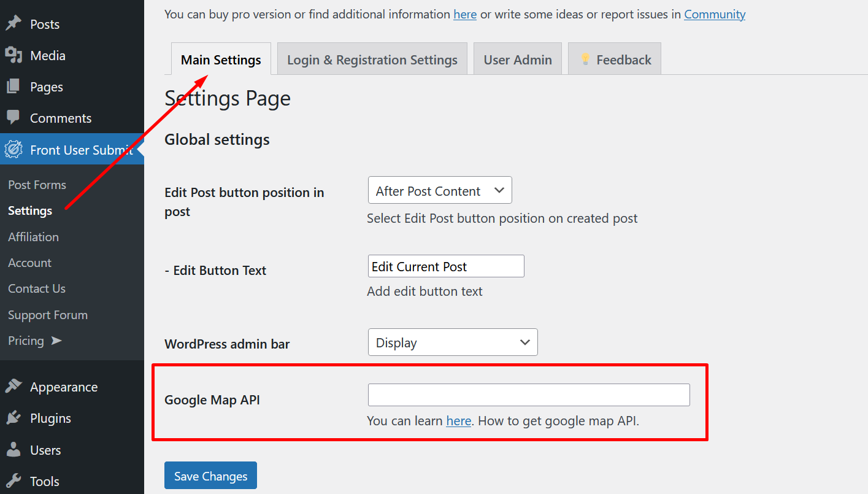Screen dimensions: 868x494
Task: Click inside the Google Map API input field
Action: tap(528, 395)
